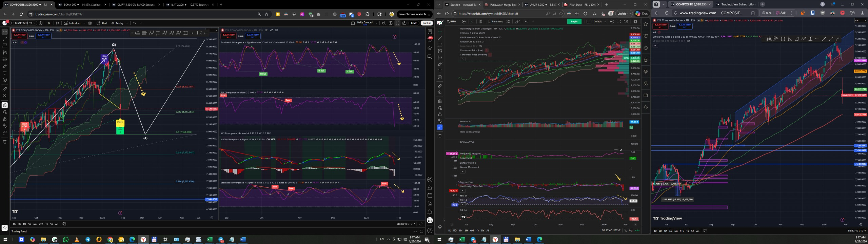The image size is (868, 244).
Task: Toggle auto scale in Stockbit chart
Action: point(637,230)
